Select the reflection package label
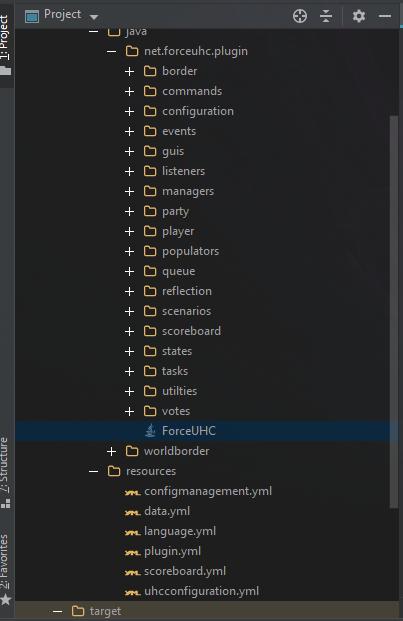Viewport: 403px width, 621px height. pyautogui.click(x=187, y=291)
